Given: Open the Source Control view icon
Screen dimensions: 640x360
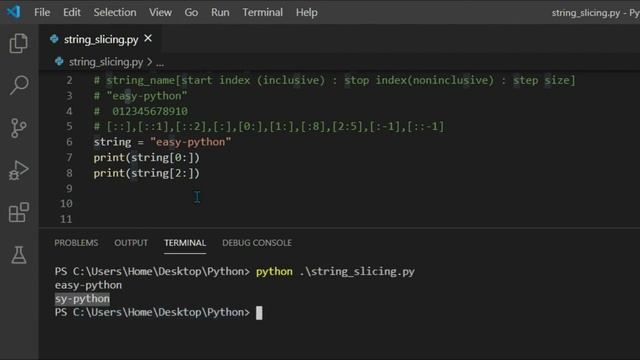Looking at the screenshot, I should [x=18, y=128].
